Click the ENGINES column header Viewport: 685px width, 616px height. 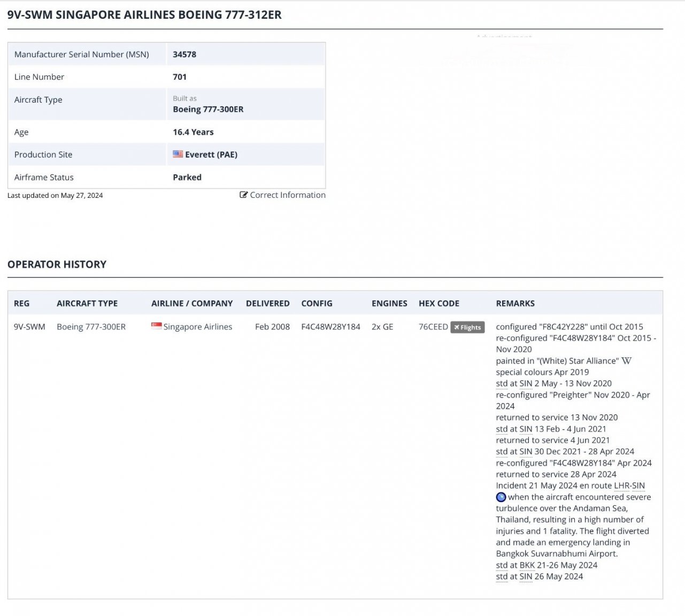pos(389,303)
